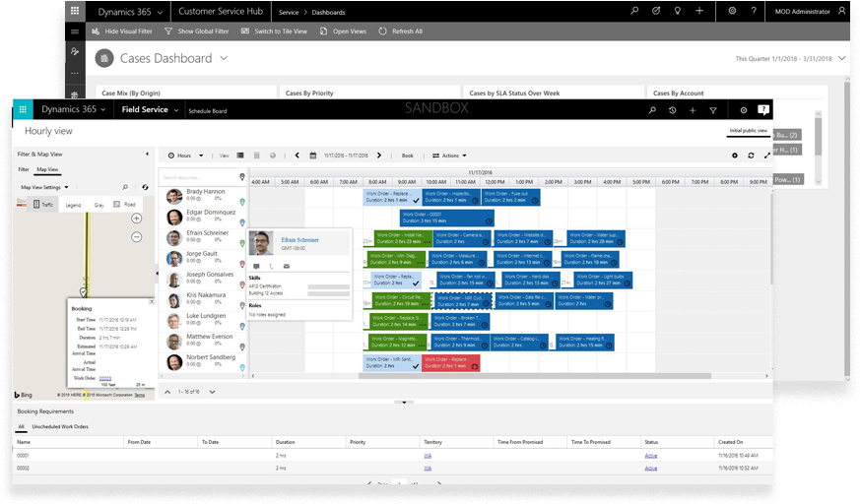Refresh the schedule board
Screen dimensions: 860x504
click(751, 156)
